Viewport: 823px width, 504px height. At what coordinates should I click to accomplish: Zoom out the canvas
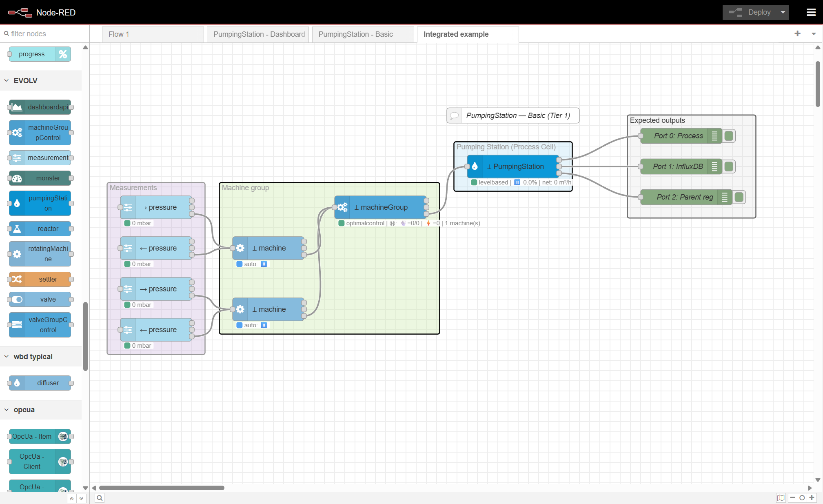click(x=792, y=498)
